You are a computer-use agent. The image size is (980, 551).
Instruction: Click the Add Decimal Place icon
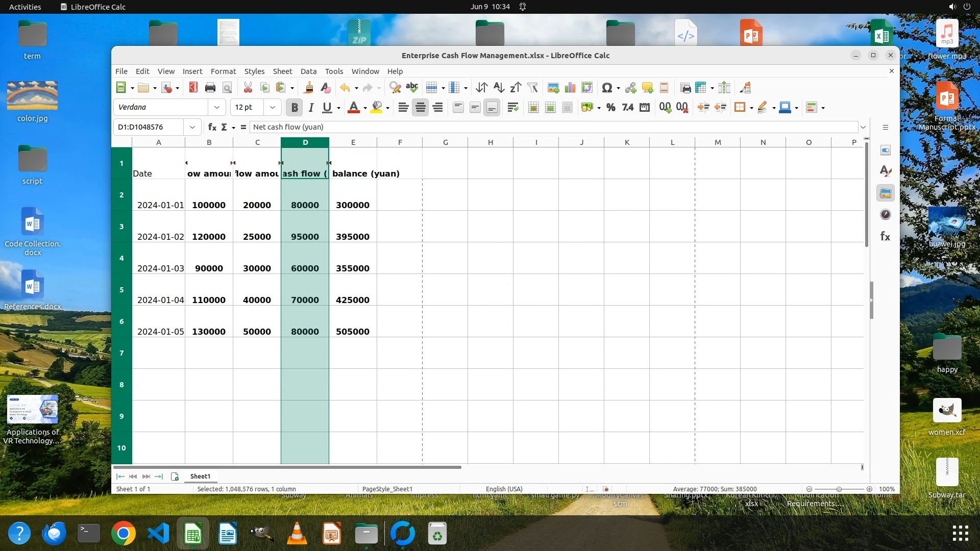click(x=665, y=107)
